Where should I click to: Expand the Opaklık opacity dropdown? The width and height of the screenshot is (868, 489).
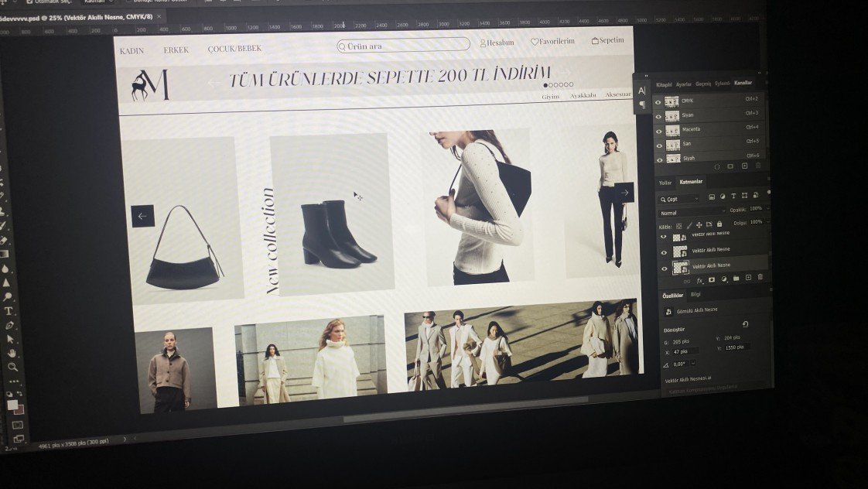click(x=765, y=208)
